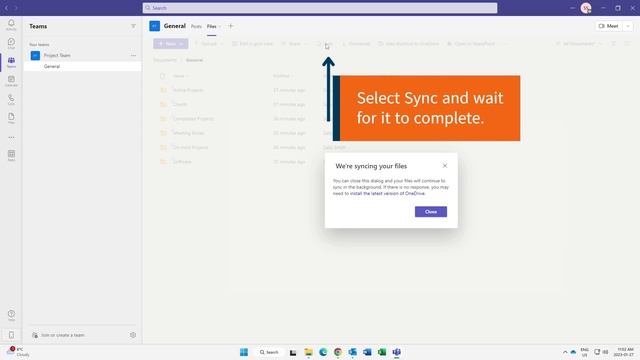The width and height of the screenshot is (640, 360).
Task: Click the Documents breadcrumb link
Action: [165, 60]
